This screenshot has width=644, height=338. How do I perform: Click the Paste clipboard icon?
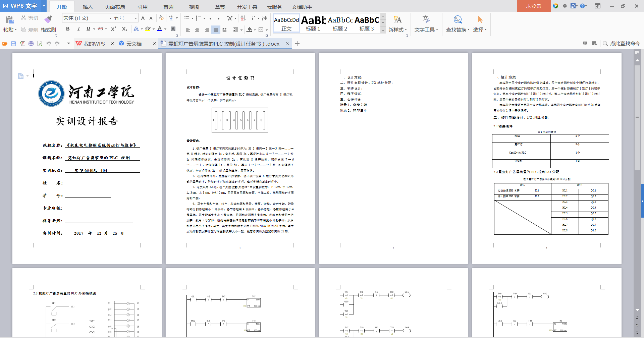pyautogui.click(x=10, y=19)
